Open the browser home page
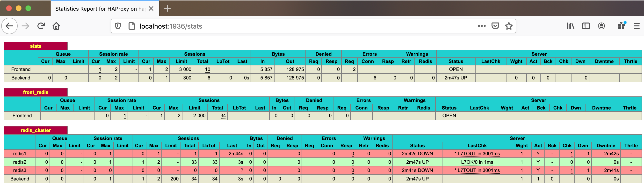This screenshot has height=187, width=644. (56, 26)
